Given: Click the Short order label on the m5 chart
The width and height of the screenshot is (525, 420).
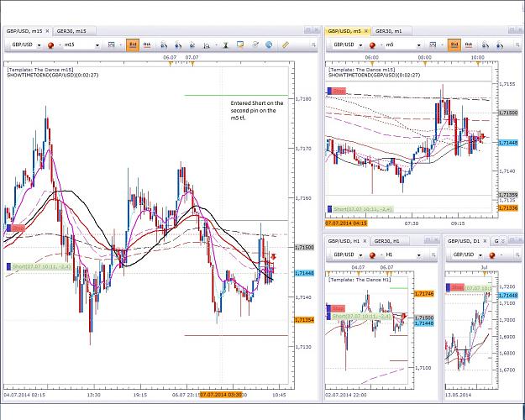Looking at the screenshot, I should (360, 209).
